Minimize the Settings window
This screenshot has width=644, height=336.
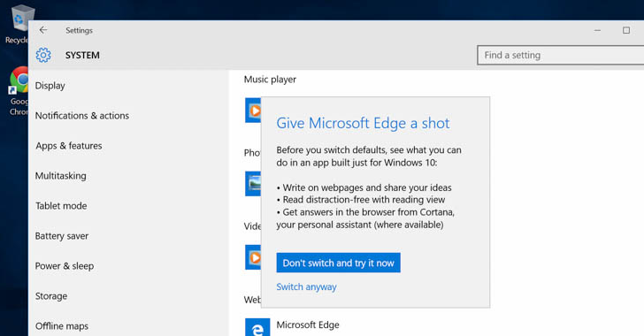[x=598, y=30]
